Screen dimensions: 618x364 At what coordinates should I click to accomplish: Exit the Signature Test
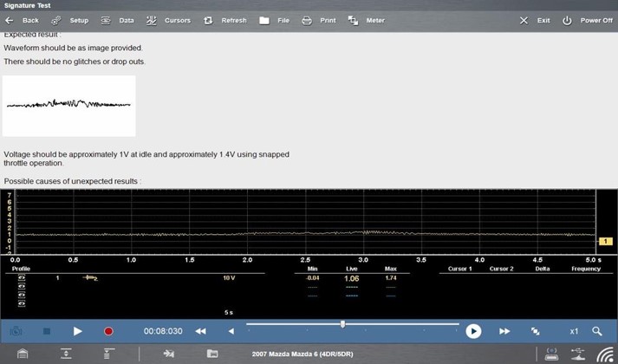(535, 20)
